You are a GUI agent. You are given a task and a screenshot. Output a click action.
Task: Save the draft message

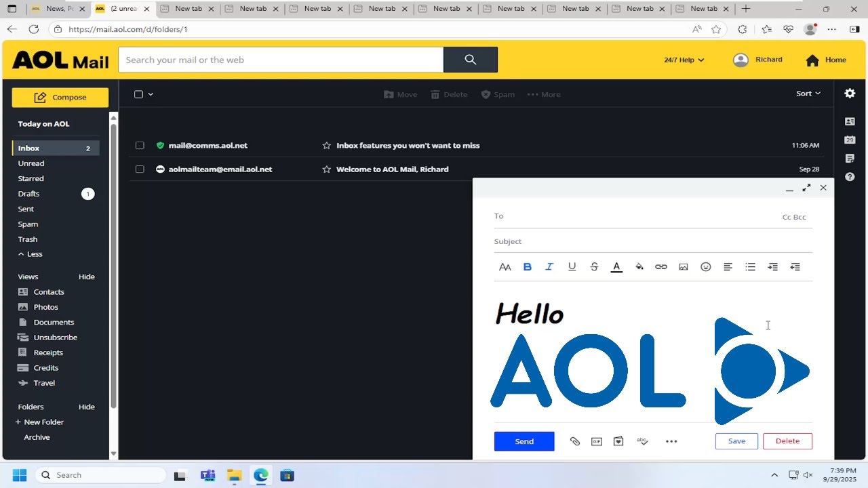coord(736,441)
